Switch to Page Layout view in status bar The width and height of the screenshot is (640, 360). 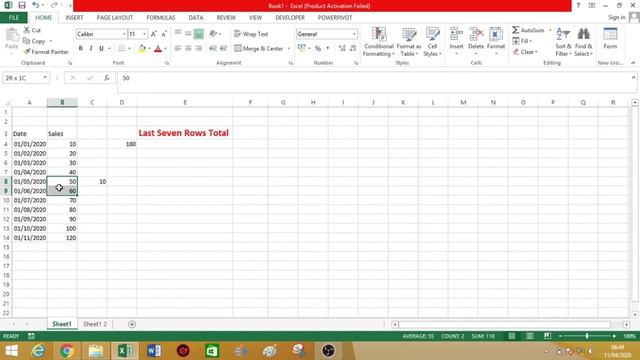[x=529, y=336]
